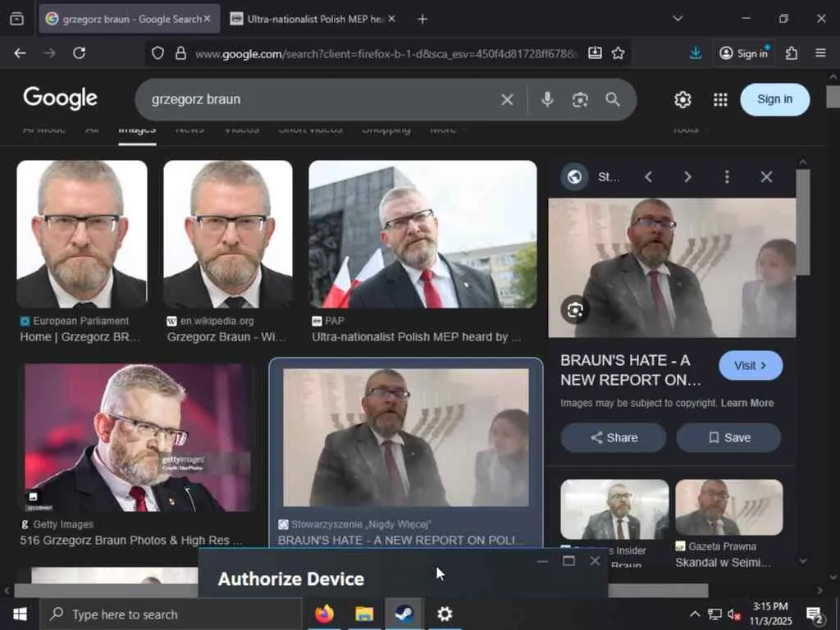Close the Ultra-nationalist Polish MEP tab

(391, 19)
